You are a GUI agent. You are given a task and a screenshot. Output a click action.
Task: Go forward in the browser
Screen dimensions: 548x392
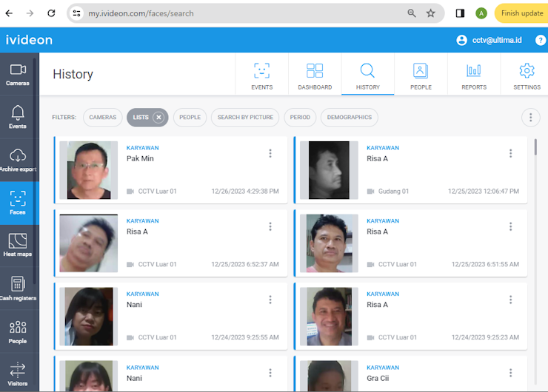(30, 13)
